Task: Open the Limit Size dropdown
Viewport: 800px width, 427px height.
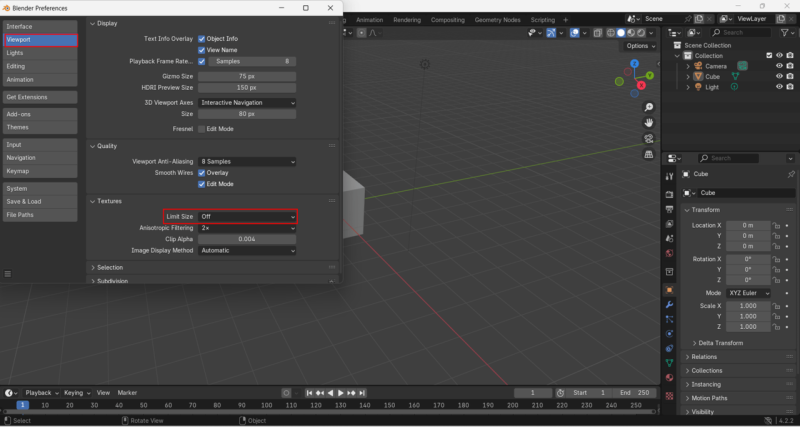Action: [x=247, y=217]
